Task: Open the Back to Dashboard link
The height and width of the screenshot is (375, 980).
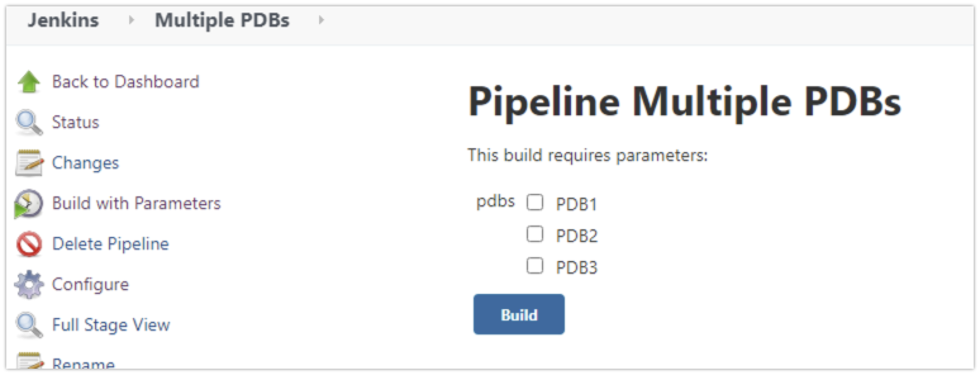Action: [125, 82]
